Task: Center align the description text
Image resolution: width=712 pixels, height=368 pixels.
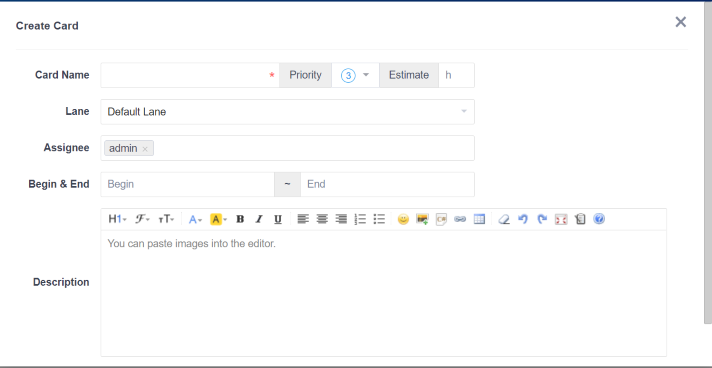Action: [322, 219]
